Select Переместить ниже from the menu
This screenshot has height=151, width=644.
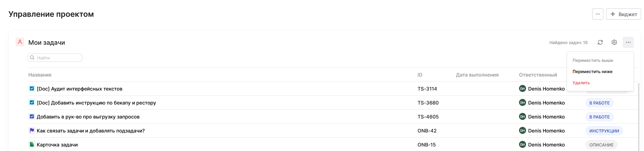(593, 72)
